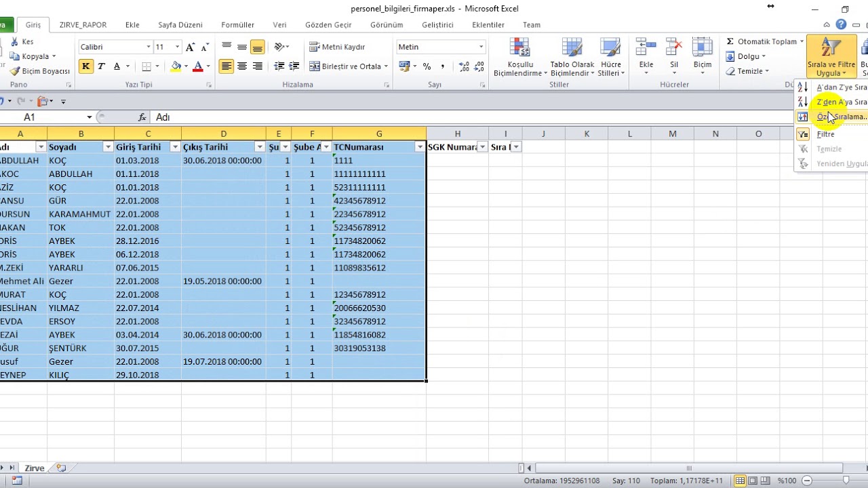Increase indent in Hizalama group
This screenshot has width=868, height=488.
coord(294,66)
